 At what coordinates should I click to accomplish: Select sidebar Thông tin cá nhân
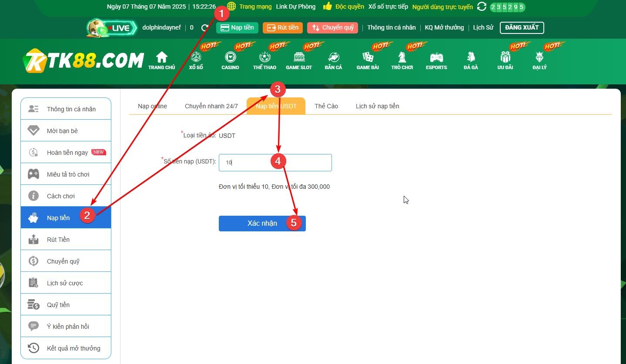point(66,109)
